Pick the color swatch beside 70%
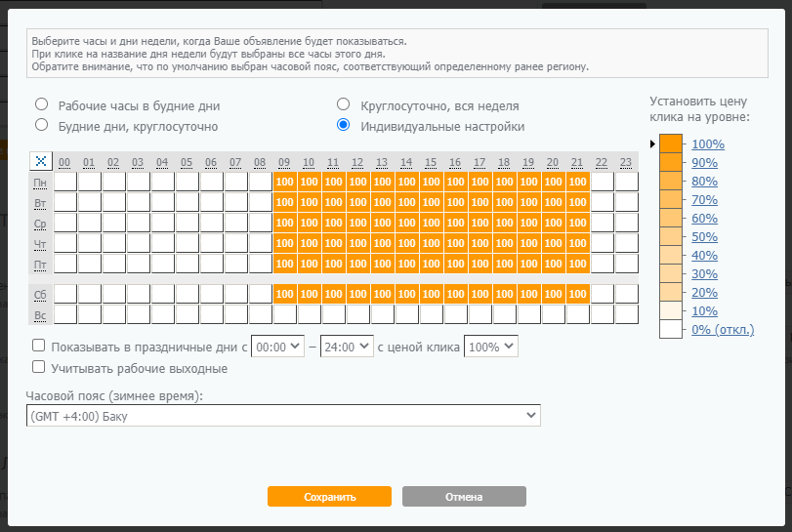Screen dimensions: 792x532 (671, 200)
